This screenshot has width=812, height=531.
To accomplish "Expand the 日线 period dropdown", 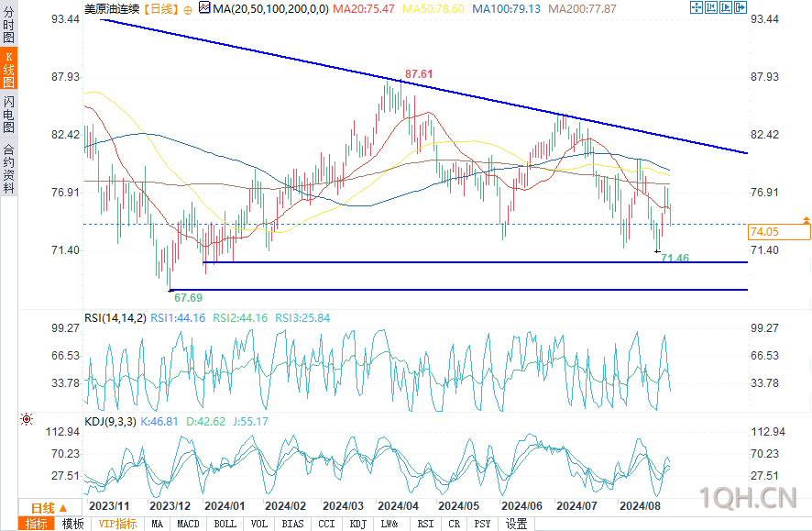I will point(49,508).
